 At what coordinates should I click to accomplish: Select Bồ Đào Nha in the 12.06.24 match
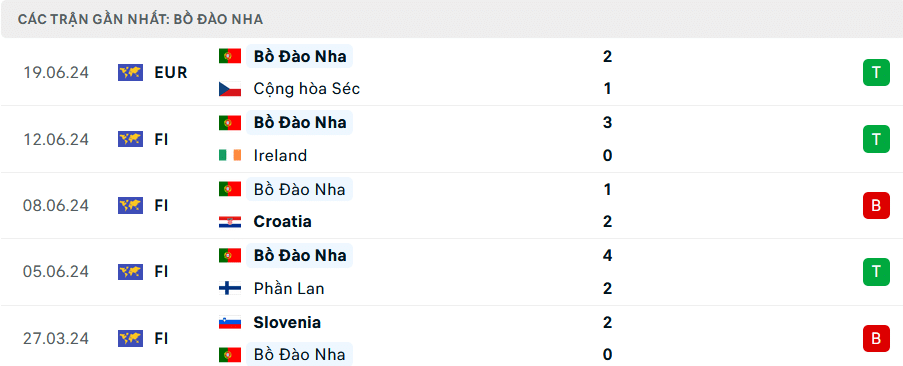pos(299,123)
